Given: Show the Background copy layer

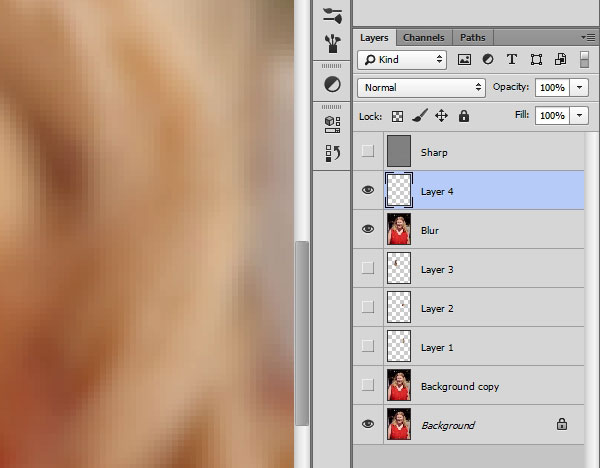Looking at the screenshot, I should tap(368, 386).
